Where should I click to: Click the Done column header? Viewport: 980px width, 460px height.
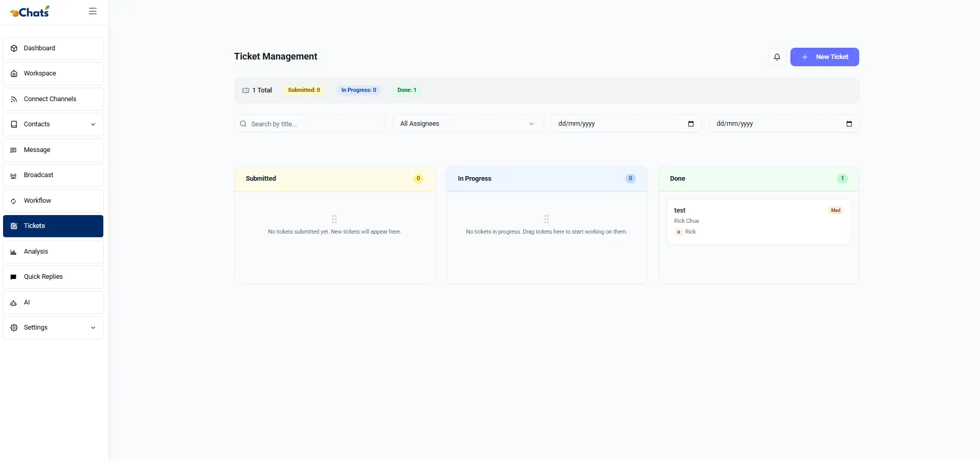click(x=759, y=179)
